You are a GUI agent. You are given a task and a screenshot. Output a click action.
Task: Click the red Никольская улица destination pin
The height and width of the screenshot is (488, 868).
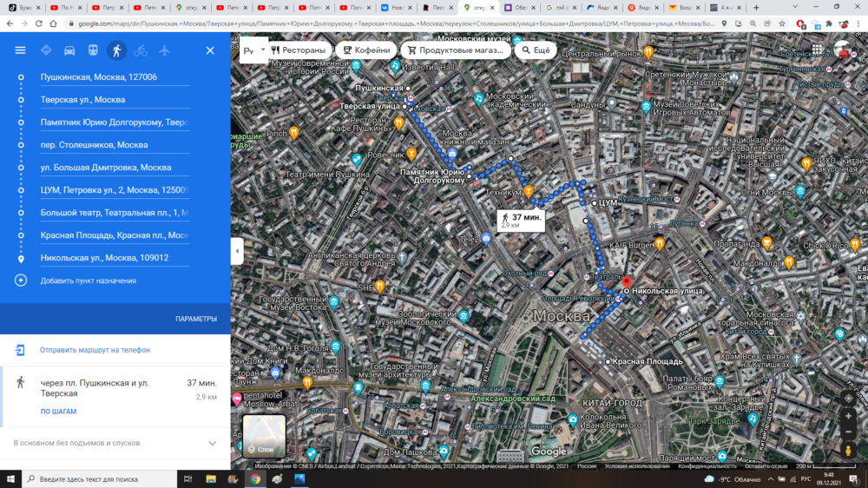(x=626, y=282)
